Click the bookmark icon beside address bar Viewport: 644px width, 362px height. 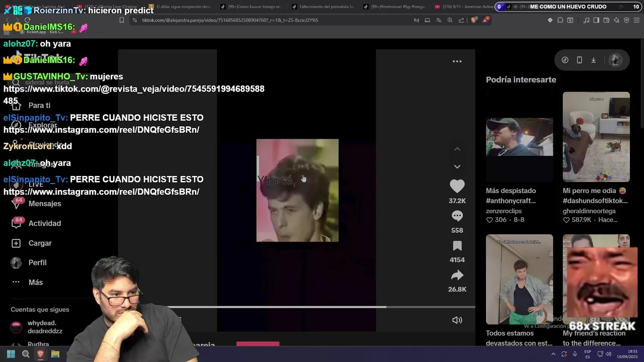coord(122,20)
